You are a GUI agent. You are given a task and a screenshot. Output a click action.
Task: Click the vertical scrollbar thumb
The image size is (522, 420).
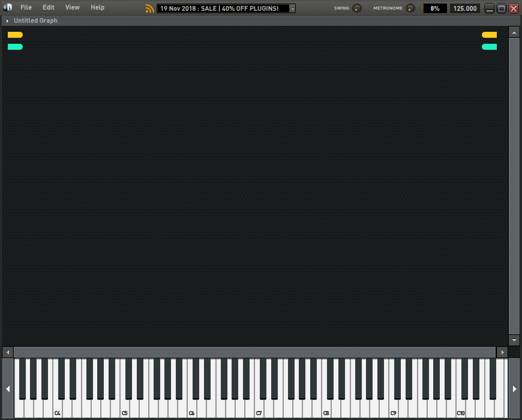pos(514,186)
